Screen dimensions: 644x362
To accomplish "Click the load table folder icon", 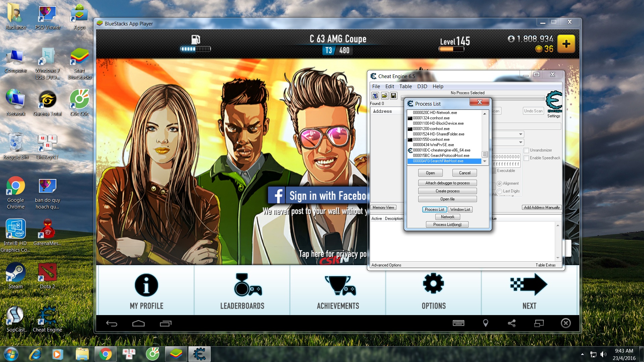I will [x=384, y=96].
